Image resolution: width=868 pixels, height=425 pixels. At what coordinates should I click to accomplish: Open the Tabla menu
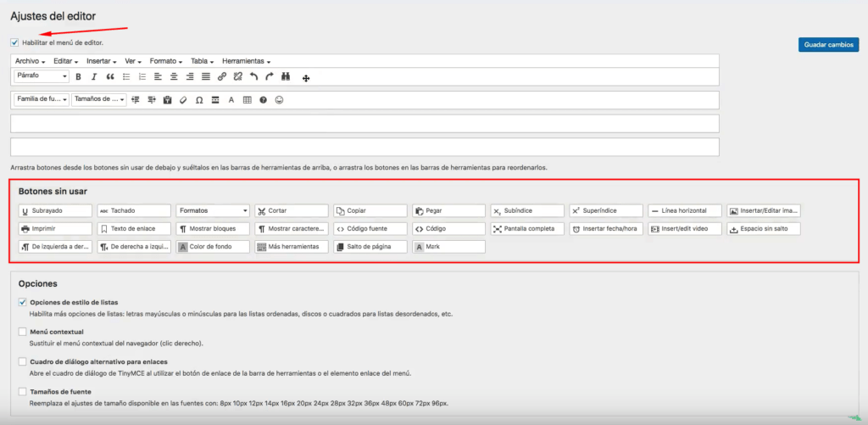click(203, 61)
